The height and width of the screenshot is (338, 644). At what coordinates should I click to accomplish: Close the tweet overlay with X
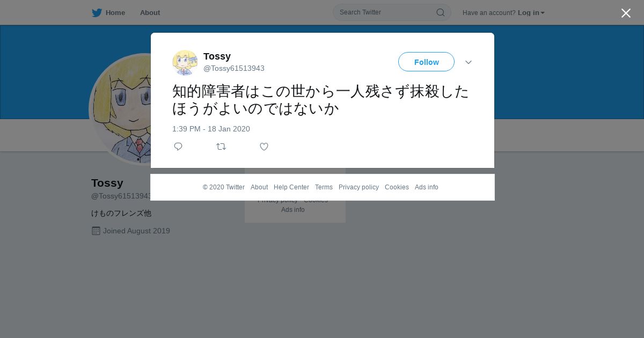pyautogui.click(x=626, y=13)
